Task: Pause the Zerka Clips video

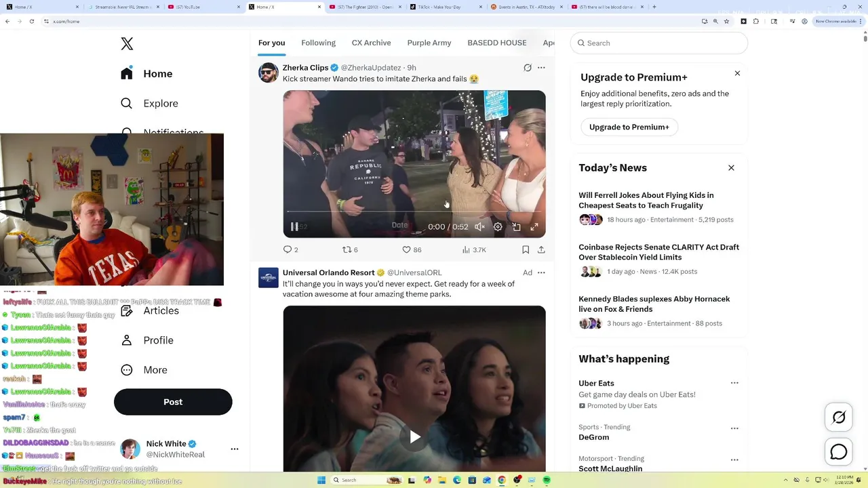Action: 294,227
